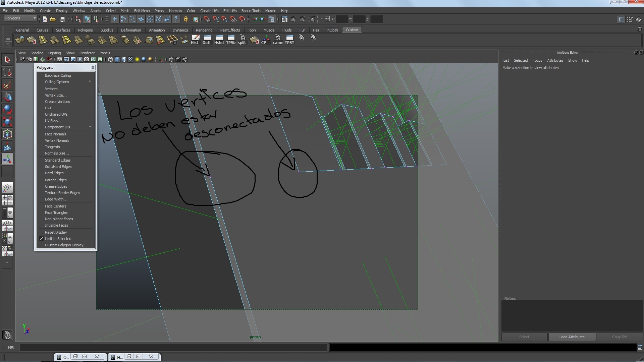
Task: Click the Lasso select tool
Action: click(7, 72)
